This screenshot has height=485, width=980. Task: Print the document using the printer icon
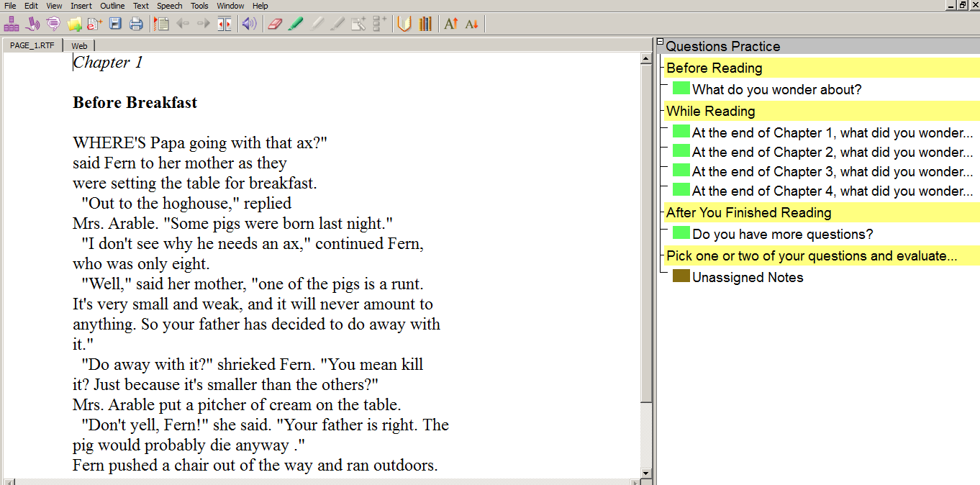click(x=136, y=24)
